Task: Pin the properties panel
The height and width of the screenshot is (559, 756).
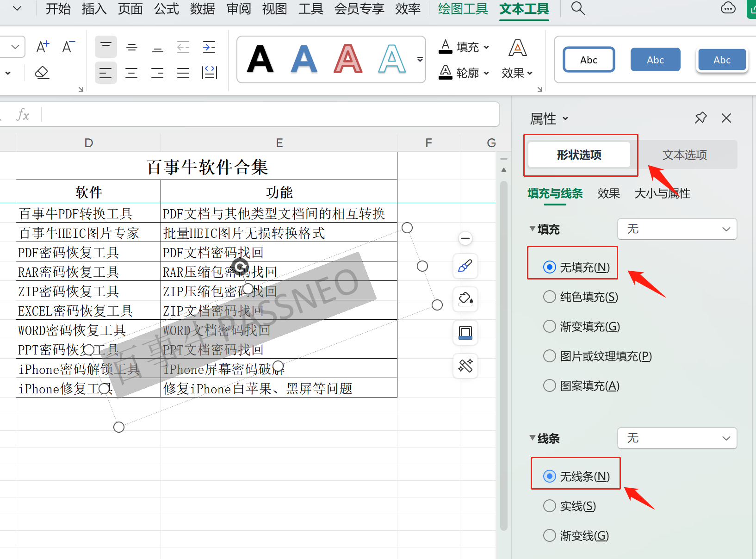Action: [700, 118]
